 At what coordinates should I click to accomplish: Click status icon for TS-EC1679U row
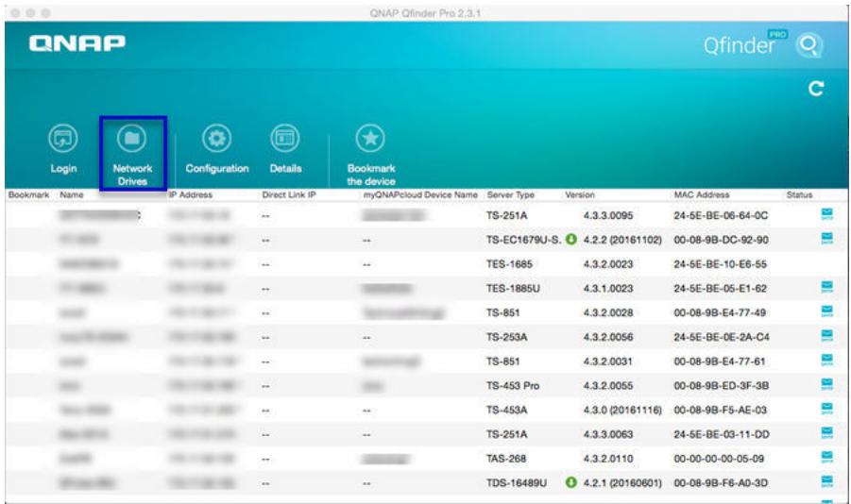point(826,239)
